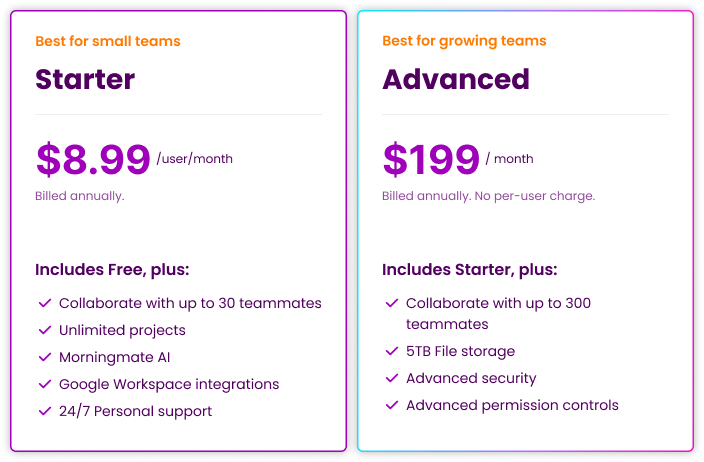Click checkmark beside Collaborate with 300 teammates

point(391,303)
